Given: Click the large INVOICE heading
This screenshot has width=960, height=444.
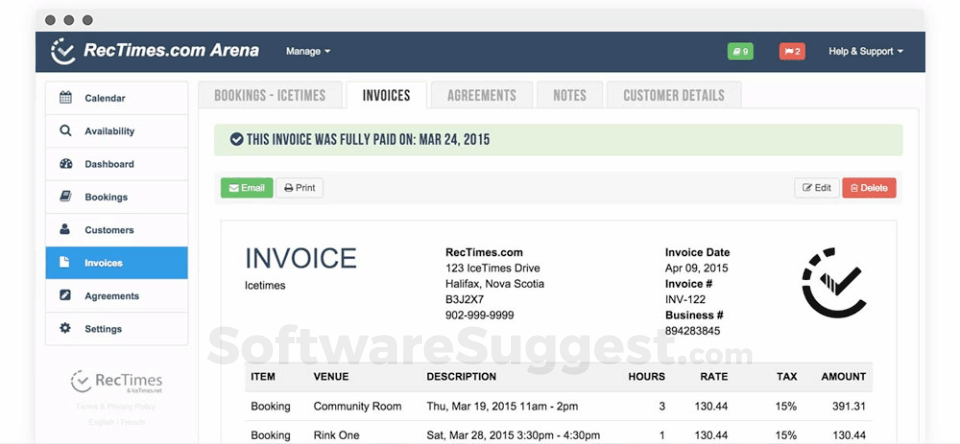Looking at the screenshot, I should point(301,258).
